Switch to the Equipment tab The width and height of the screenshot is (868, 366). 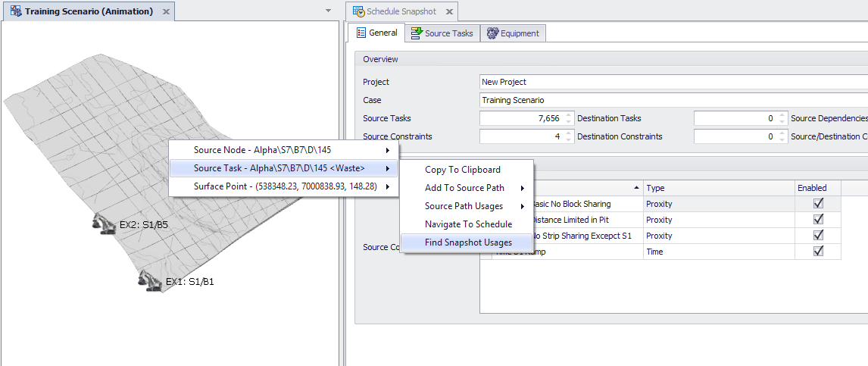513,33
